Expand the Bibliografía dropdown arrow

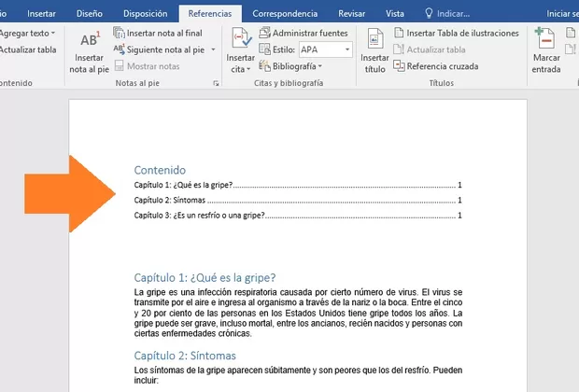click(x=319, y=66)
